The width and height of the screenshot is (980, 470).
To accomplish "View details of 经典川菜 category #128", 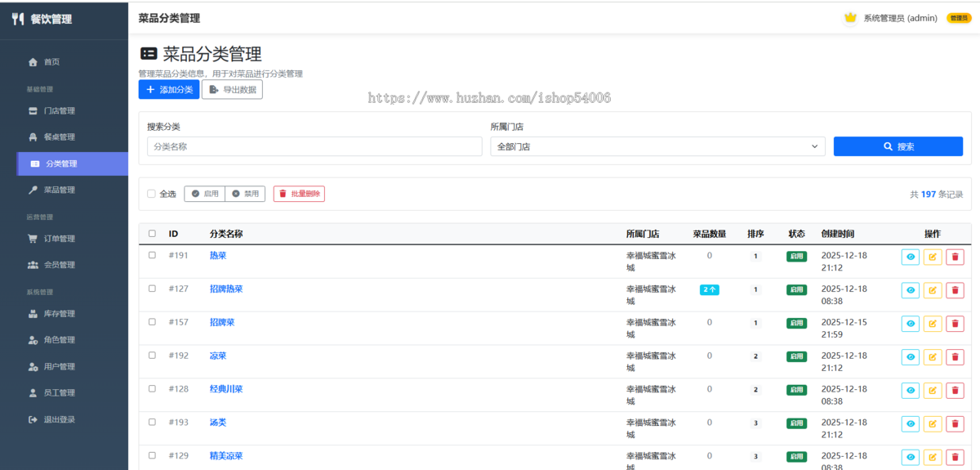I will (911, 391).
